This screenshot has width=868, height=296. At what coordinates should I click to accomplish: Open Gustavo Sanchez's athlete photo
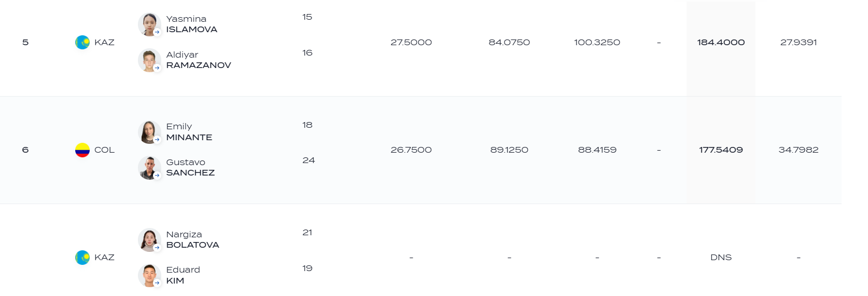tap(149, 168)
